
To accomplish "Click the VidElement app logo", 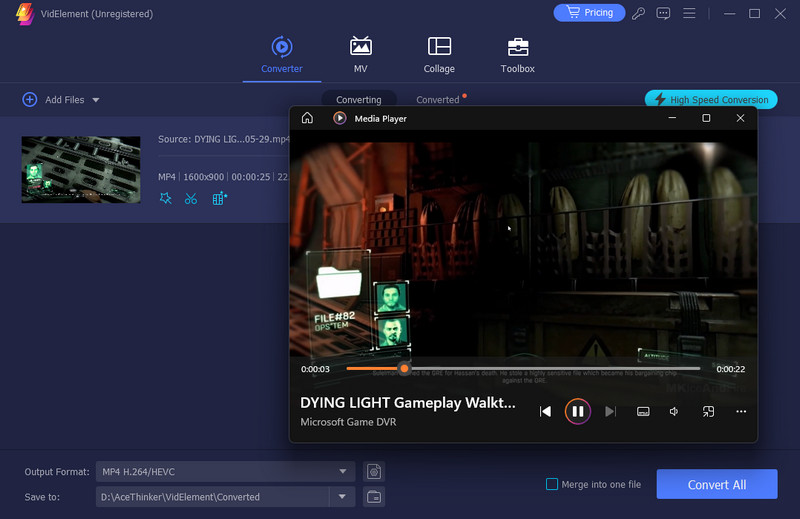I will click(24, 14).
